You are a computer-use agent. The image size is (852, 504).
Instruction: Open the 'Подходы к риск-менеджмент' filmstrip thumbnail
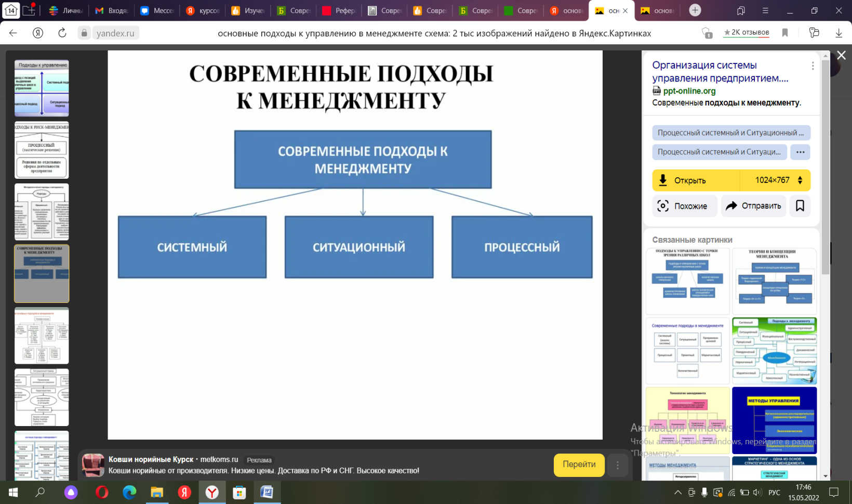(x=42, y=150)
